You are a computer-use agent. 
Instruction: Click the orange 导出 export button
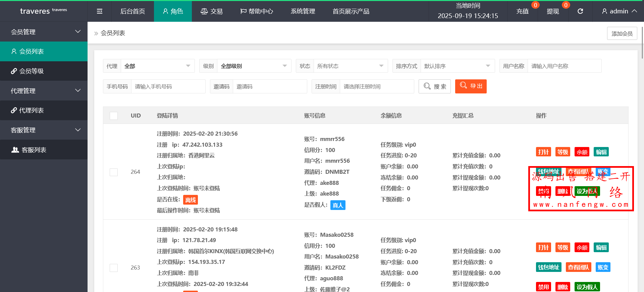471,86
